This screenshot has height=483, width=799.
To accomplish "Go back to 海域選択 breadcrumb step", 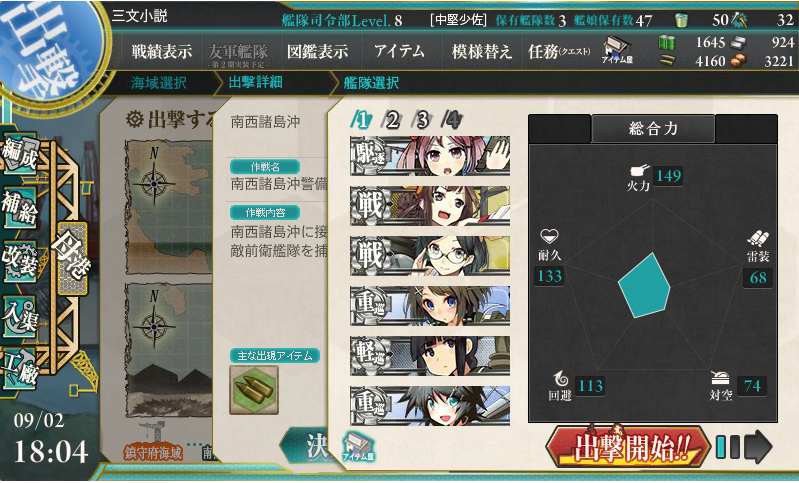I will coord(158,83).
